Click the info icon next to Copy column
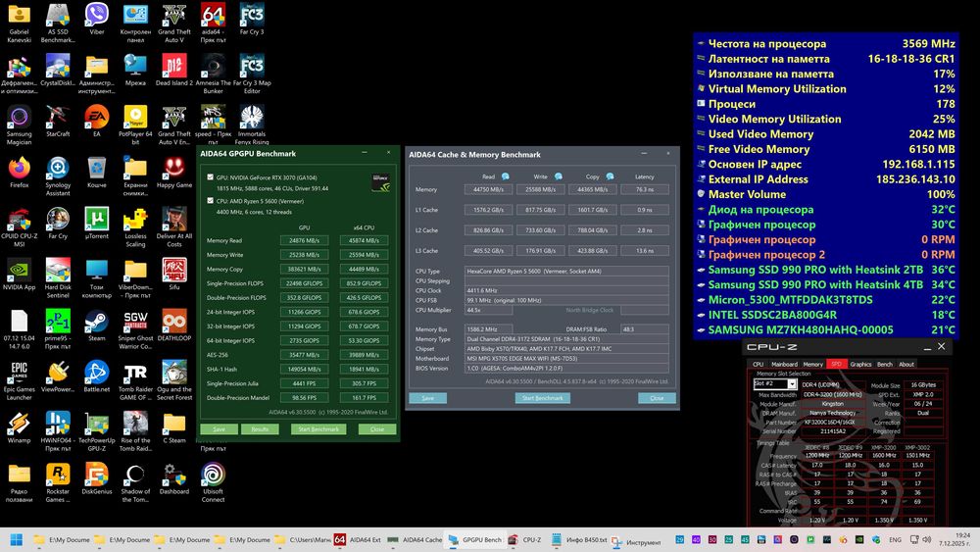The image size is (980, 552). click(x=610, y=176)
